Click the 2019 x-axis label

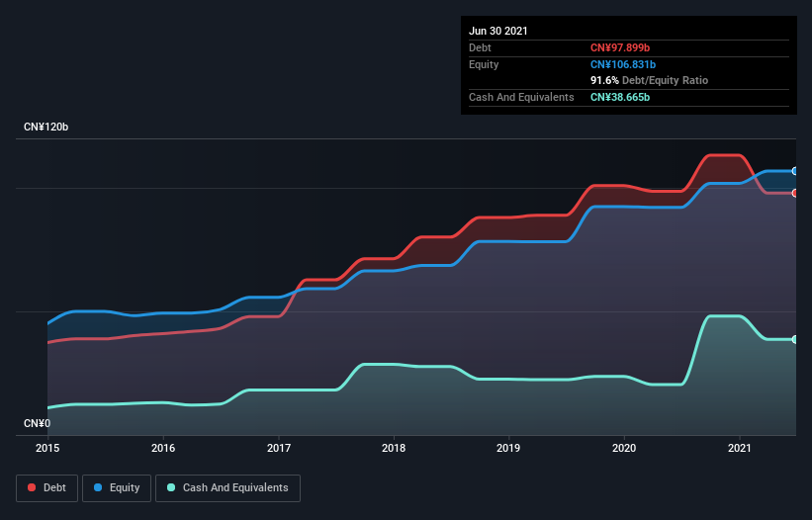click(x=508, y=448)
